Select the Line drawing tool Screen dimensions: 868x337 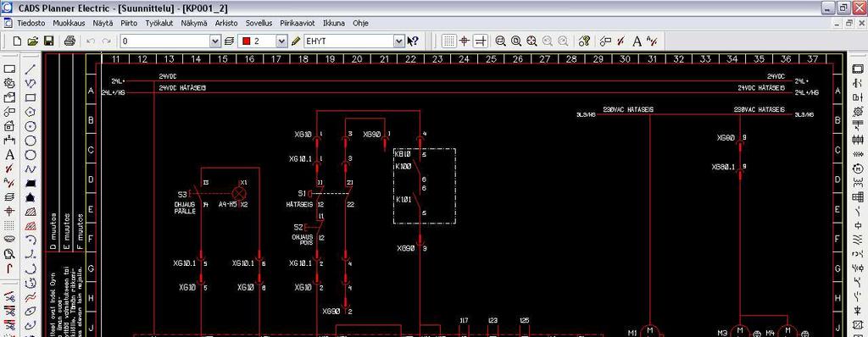[31, 69]
